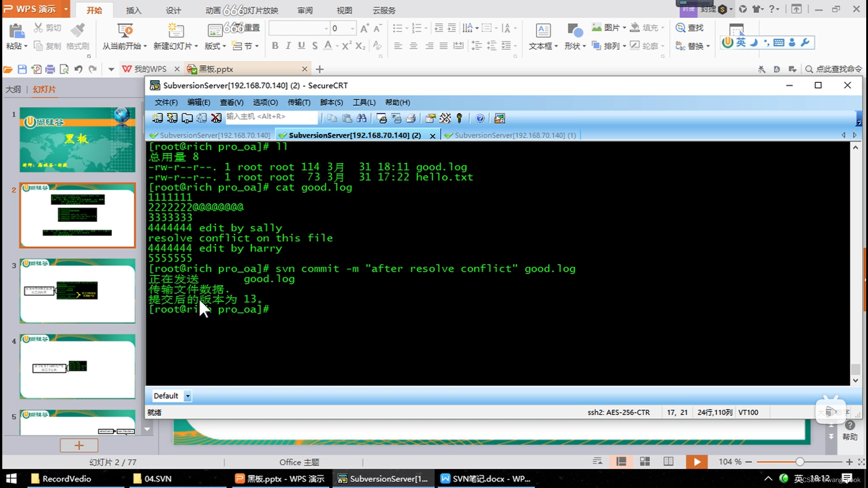Screen dimensions: 868x488
Task: Open the font name dropdown
Action: [x=326, y=28]
